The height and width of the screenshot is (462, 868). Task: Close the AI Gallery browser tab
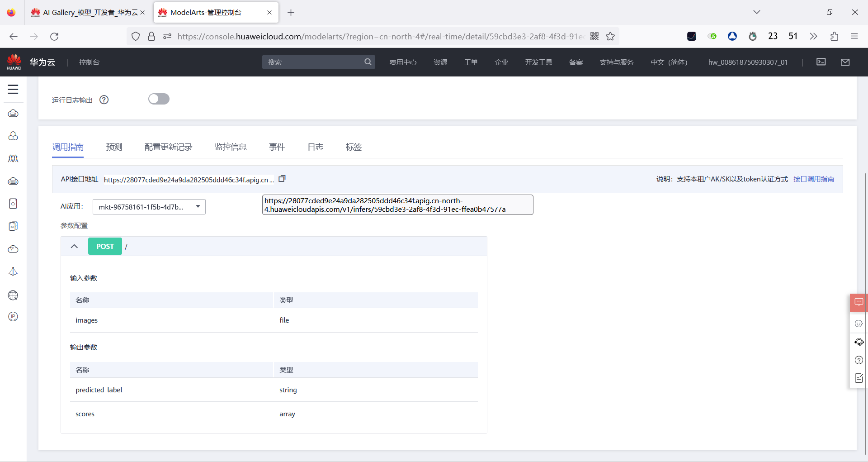click(142, 13)
